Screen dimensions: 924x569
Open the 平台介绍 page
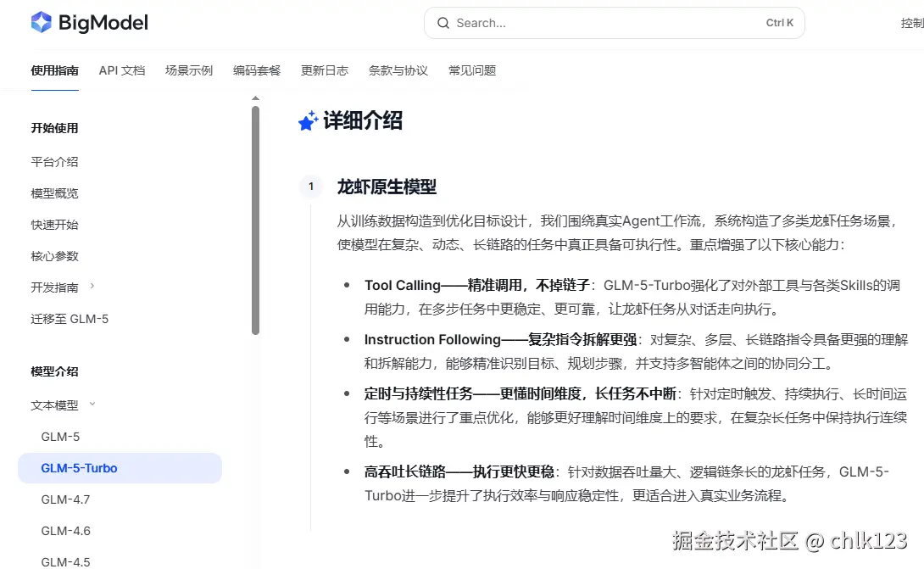[x=54, y=161]
